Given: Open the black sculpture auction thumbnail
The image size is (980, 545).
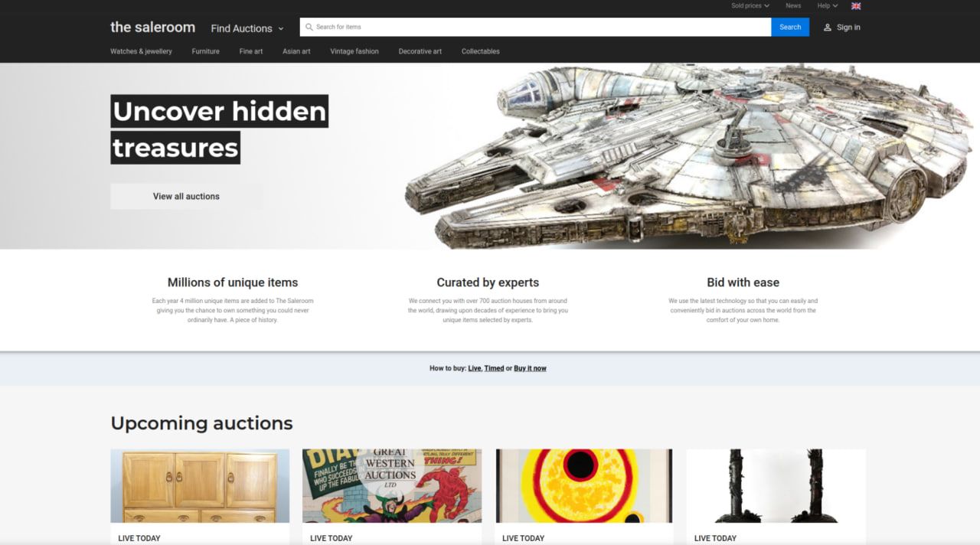Looking at the screenshot, I should 776,486.
